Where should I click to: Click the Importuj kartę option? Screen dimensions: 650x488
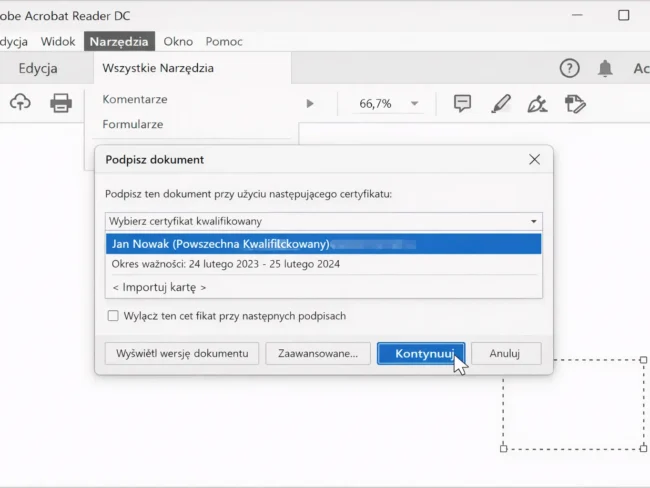click(x=159, y=287)
